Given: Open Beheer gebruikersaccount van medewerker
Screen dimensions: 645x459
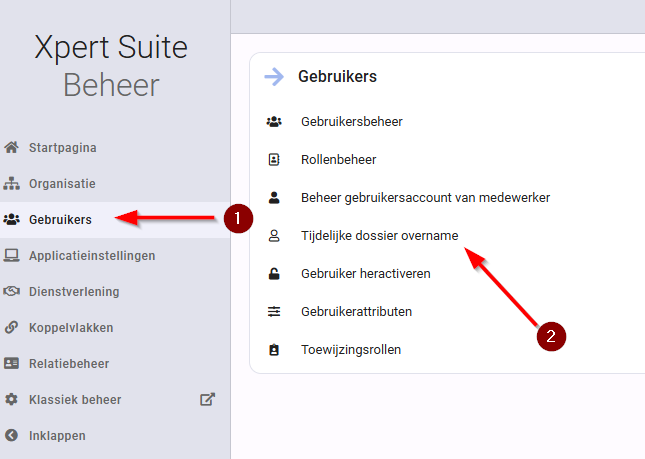Looking at the screenshot, I should tap(425, 198).
